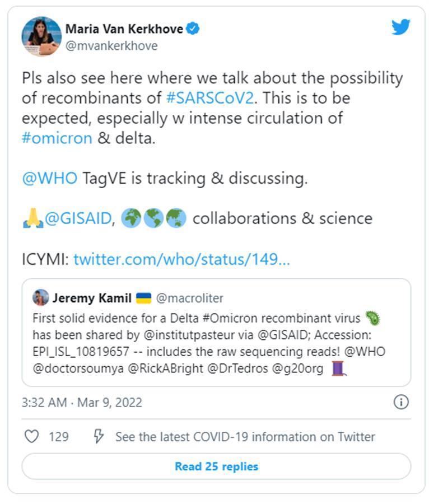
Task: Open the twitter.com/who/status link
Action: pyautogui.click(x=181, y=259)
